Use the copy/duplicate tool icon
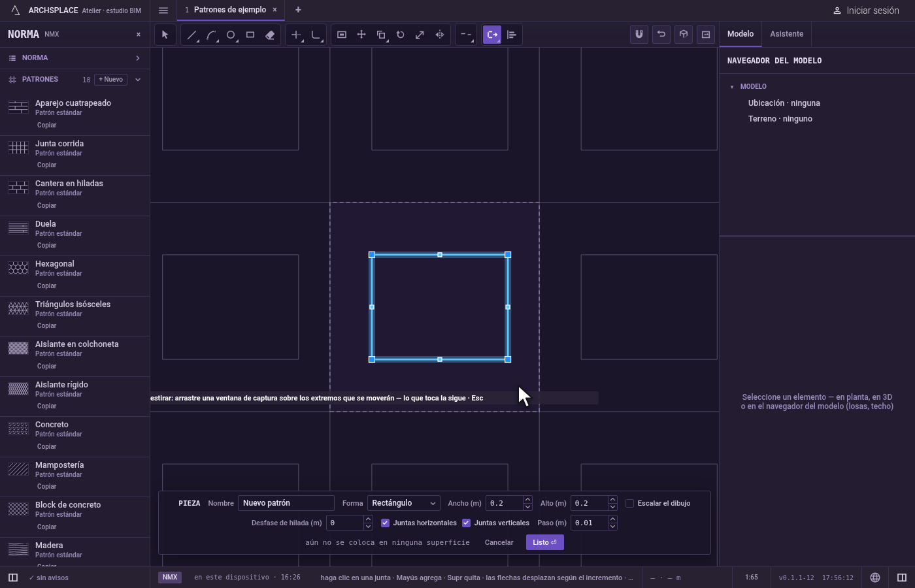 pos(381,35)
